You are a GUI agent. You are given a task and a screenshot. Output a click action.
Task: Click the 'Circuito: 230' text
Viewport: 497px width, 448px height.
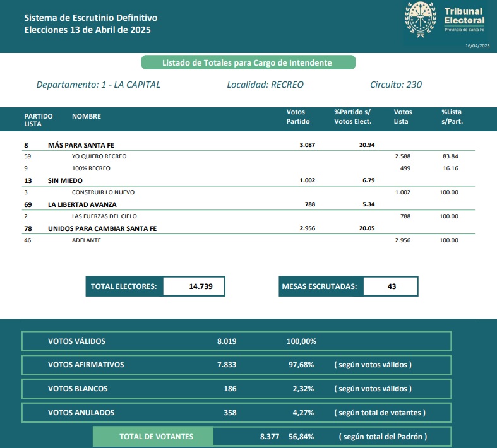(395, 85)
